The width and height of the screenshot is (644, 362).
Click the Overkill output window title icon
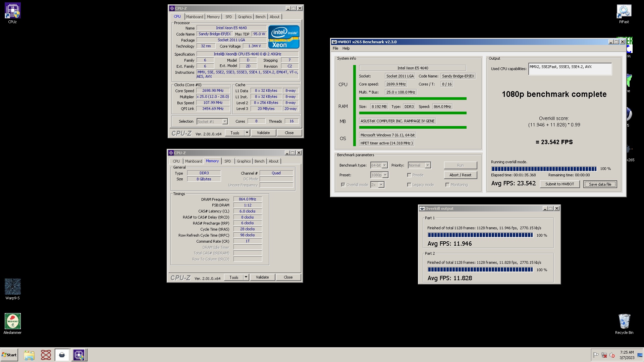pyautogui.click(x=422, y=208)
